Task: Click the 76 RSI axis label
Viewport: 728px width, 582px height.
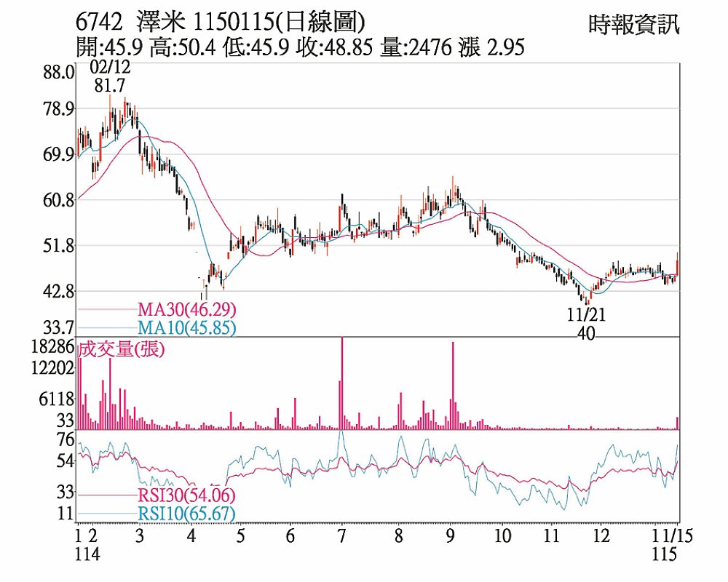Action: [66, 439]
